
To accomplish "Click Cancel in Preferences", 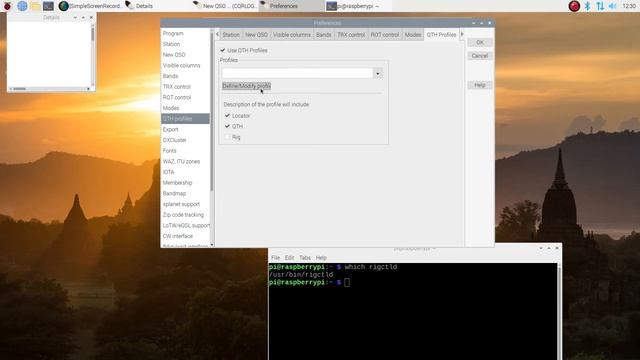I will [x=480, y=56].
